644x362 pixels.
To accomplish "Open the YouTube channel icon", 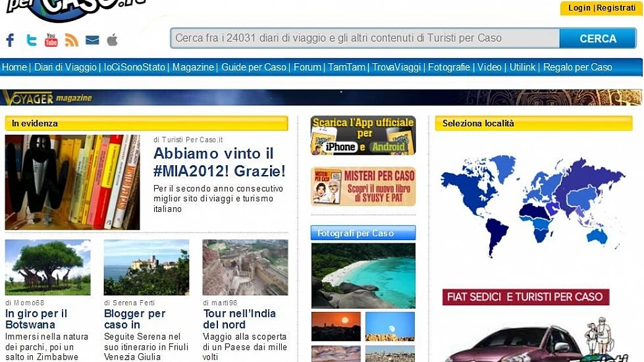I will coord(51,40).
